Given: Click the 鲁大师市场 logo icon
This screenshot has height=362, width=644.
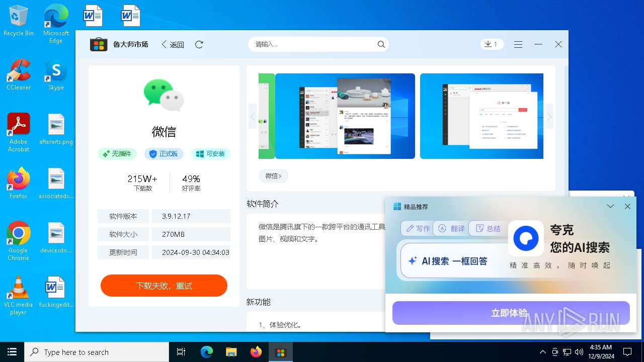Looking at the screenshot, I should [99, 44].
